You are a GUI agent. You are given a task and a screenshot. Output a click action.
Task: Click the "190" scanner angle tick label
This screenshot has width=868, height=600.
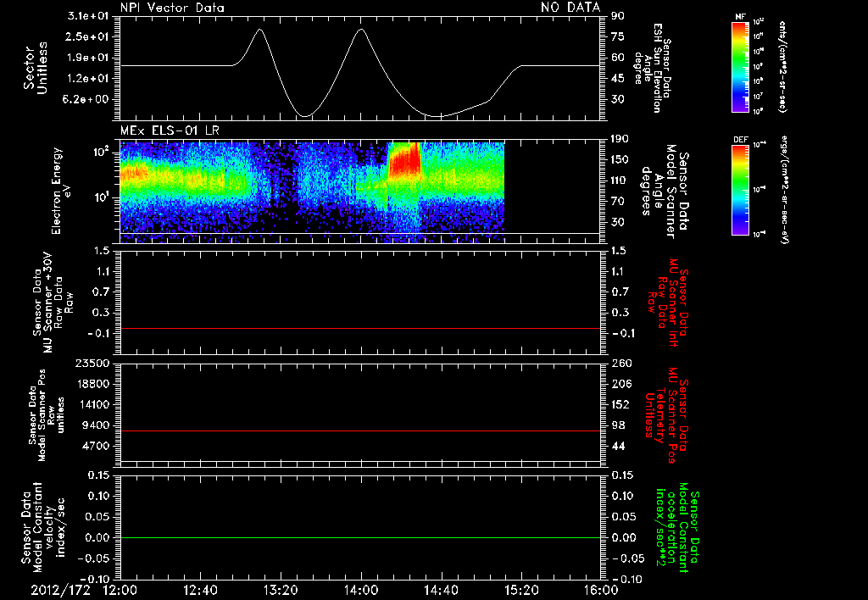point(620,139)
